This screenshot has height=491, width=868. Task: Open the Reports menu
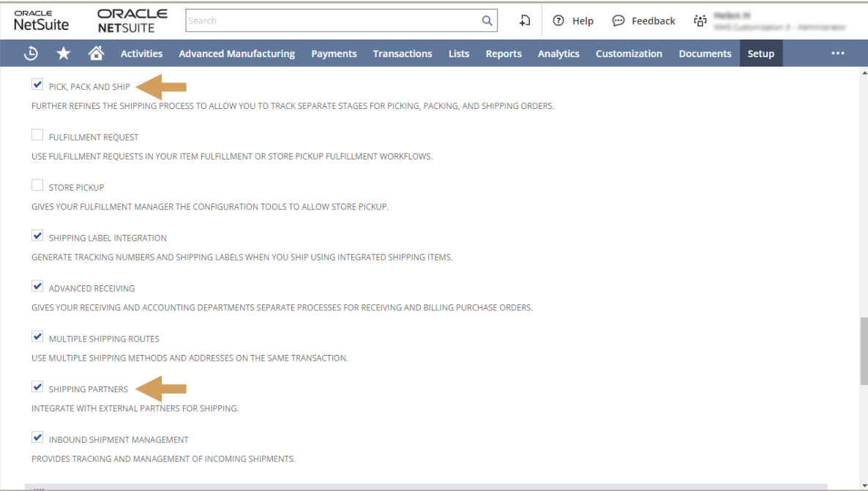(x=504, y=53)
